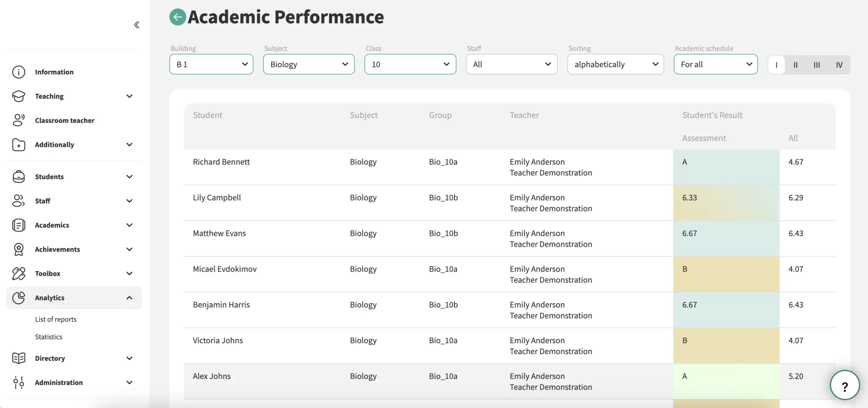
Task: Expand the Academics menu chevron
Action: [129, 225]
